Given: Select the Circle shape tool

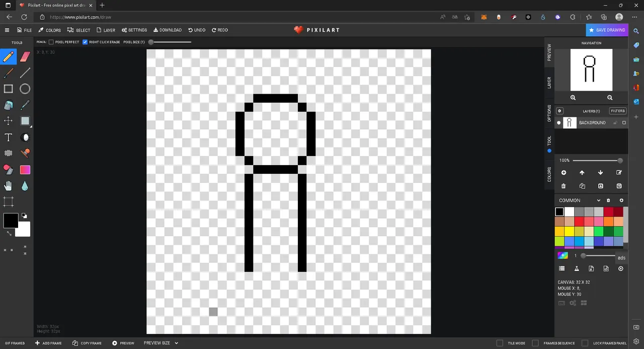Looking at the screenshot, I should pos(25,89).
